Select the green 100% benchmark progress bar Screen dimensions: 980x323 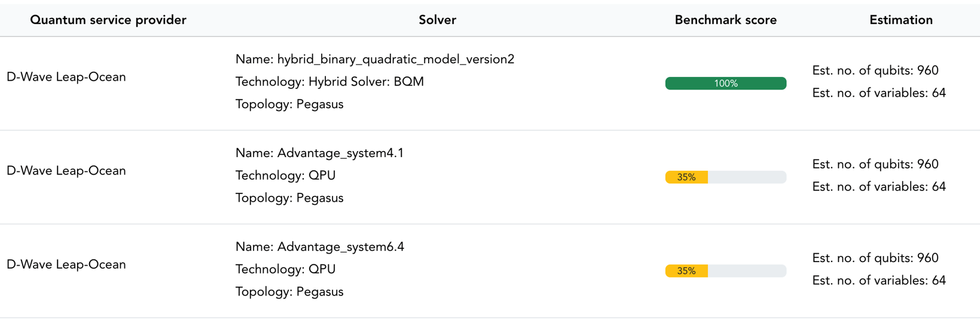pyautogui.click(x=725, y=84)
